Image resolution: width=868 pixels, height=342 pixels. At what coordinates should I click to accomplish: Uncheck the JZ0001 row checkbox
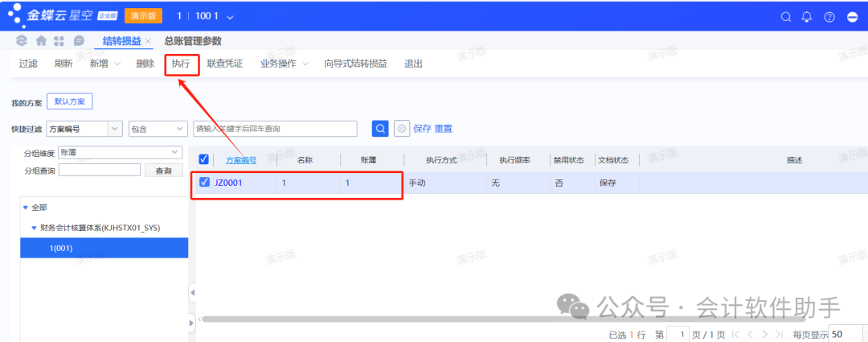[204, 183]
